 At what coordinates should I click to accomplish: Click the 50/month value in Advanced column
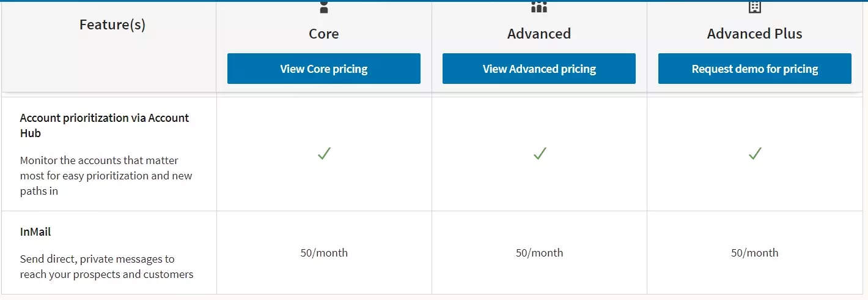(x=539, y=253)
